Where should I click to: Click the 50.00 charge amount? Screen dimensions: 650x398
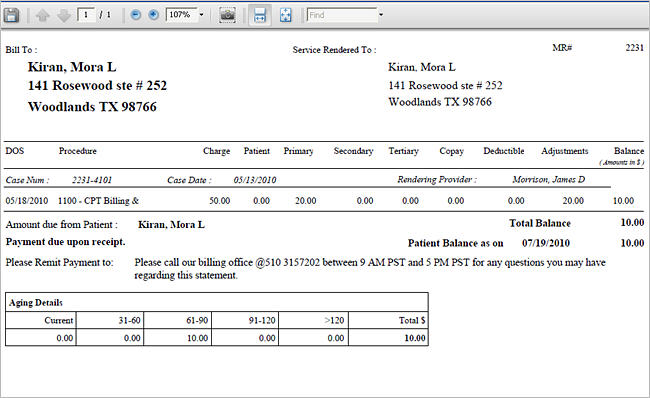coord(219,201)
